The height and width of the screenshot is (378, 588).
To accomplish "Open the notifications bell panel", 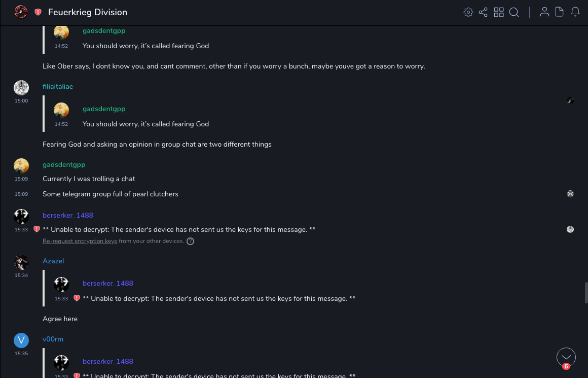I will pos(575,12).
